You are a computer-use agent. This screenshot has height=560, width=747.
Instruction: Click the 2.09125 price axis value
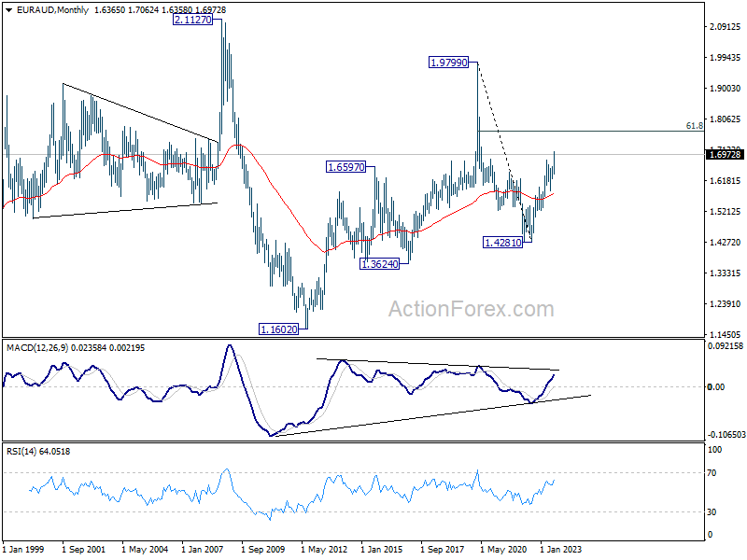pos(726,27)
